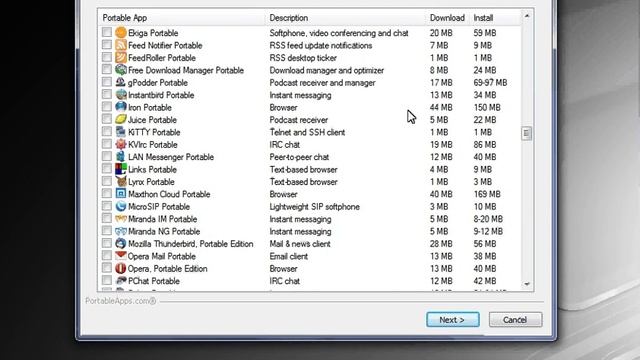This screenshot has width=640, height=360.
Task: Click the Free Download Manager Portable icon
Action: click(121, 69)
